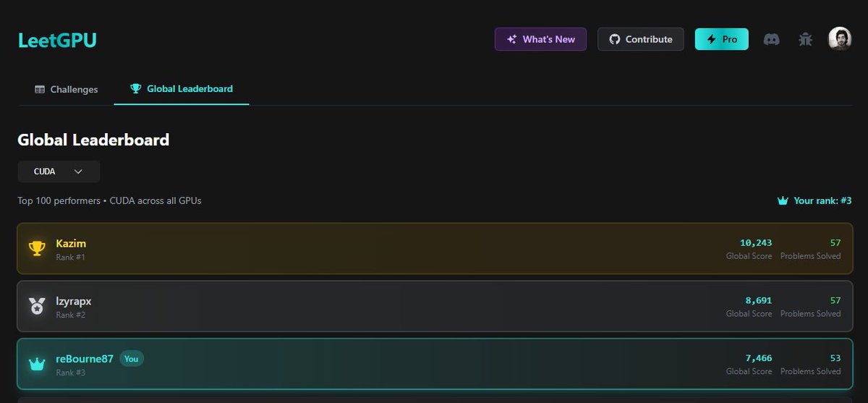Click the Global Leaderboard page heading
The width and height of the screenshot is (868, 403).
[93, 140]
